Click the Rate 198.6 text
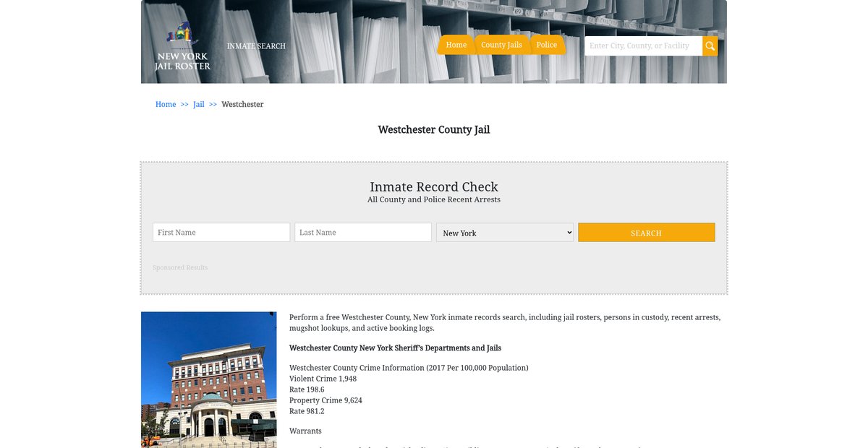The height and width of the screenshot is (448, 868). (307, 389)
